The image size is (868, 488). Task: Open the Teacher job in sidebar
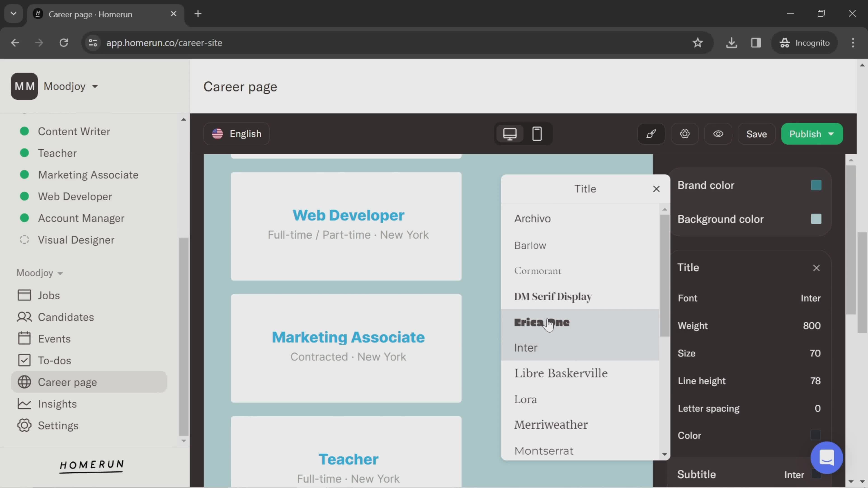pyautogui.click(x=57, y=153)
